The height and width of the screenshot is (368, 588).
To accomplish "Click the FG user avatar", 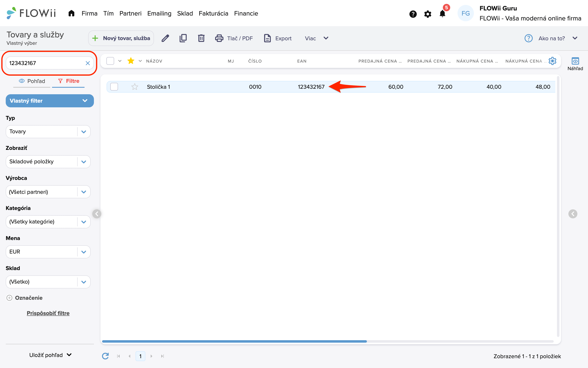I will (465, 13).
